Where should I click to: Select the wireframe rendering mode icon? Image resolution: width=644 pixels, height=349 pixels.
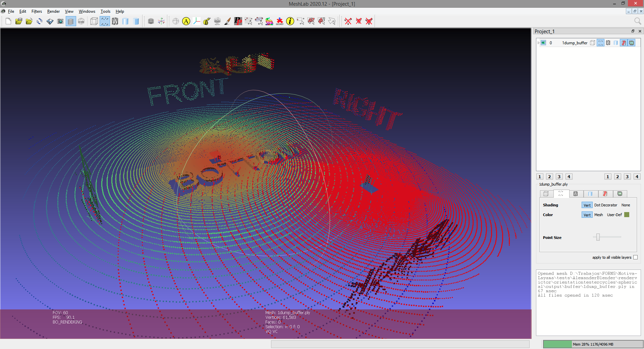point(115,21)
